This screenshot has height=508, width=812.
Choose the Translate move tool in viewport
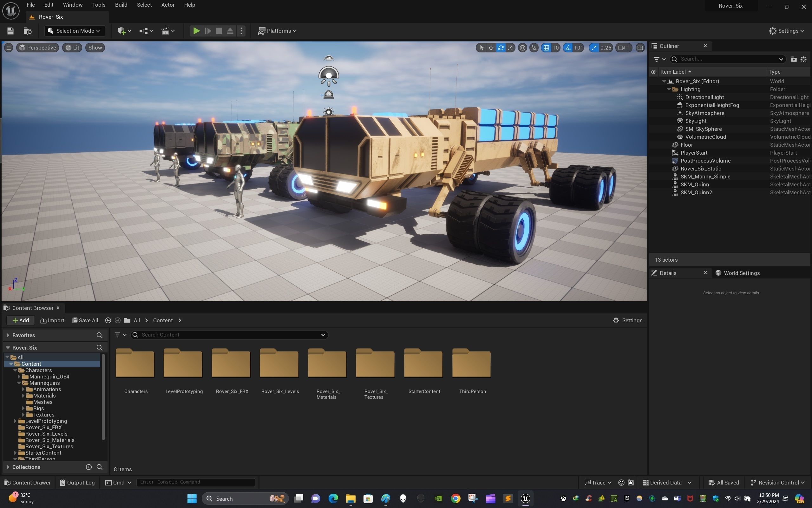491,48
